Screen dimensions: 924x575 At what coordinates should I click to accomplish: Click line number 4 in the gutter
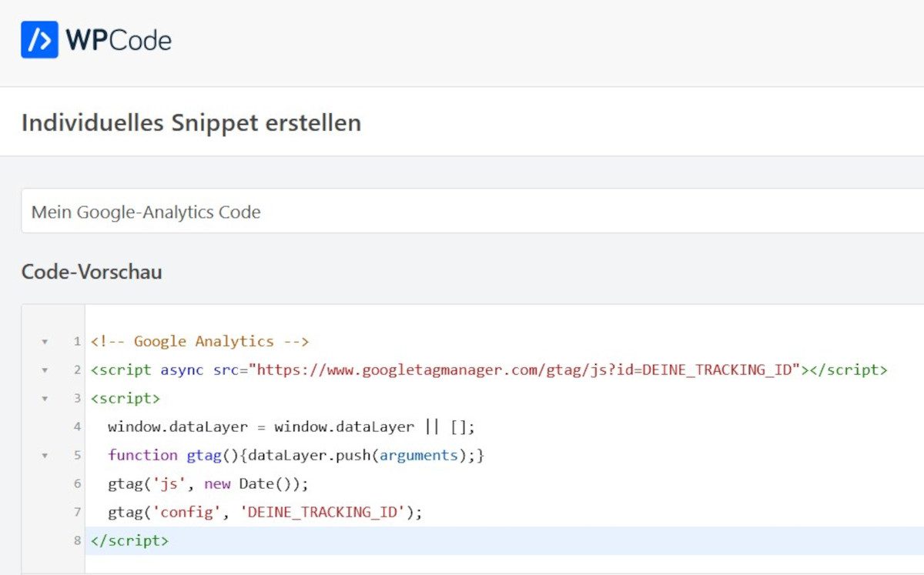(x=77, y=426)
